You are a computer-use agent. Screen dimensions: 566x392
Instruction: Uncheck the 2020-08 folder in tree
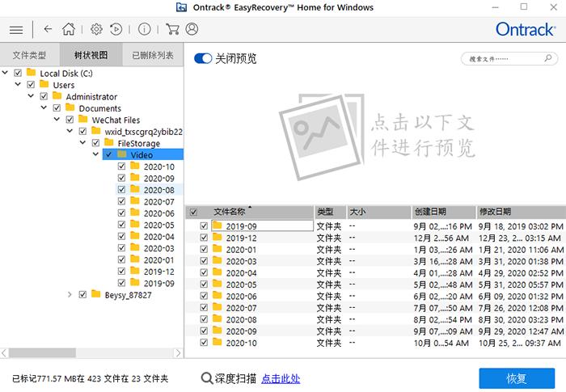pyautogui.click(x=122, y=190)
